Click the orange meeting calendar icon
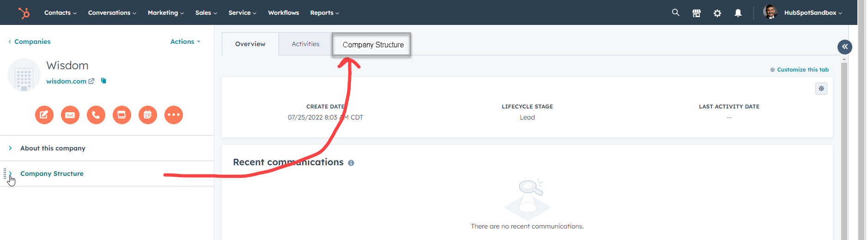The width and height of the screenshot is (868, 240). (x=148, y=115)
